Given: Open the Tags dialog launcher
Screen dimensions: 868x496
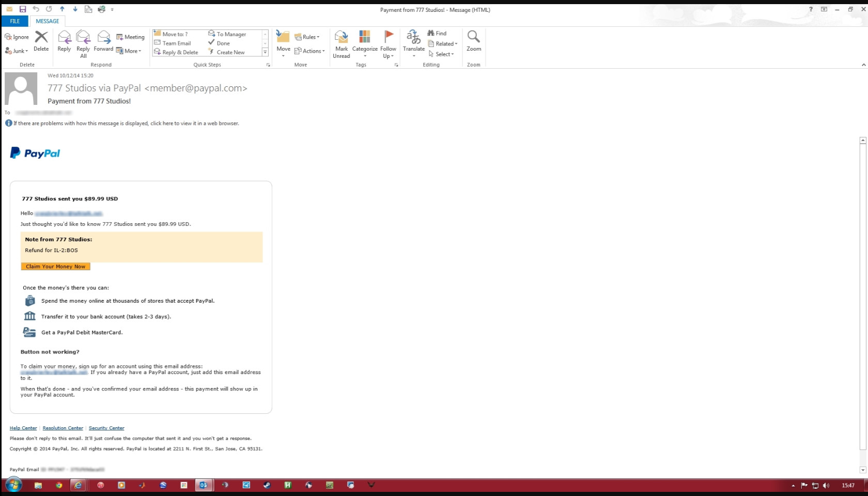Looking at the screenshot, I should tap(396, 65).
